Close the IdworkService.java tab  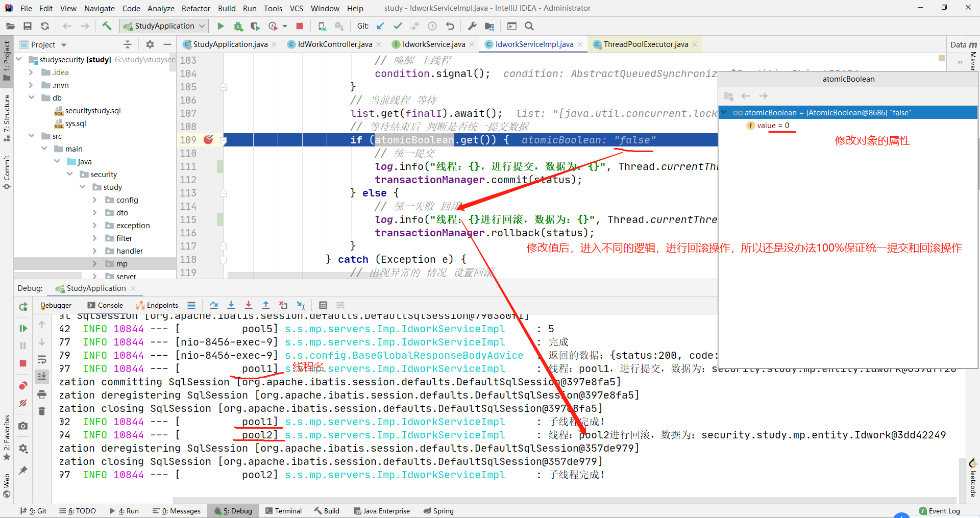click(x=472, y=45)
